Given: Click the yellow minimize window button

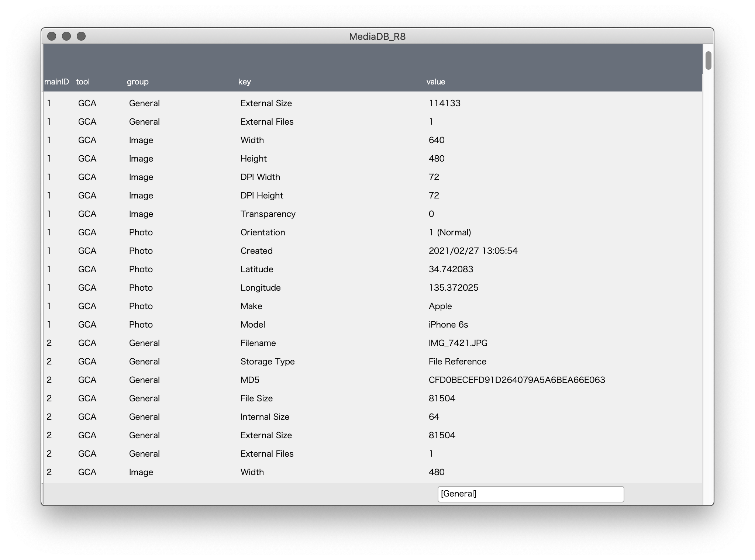Looking at the screenshot, I should [x=67, y=37].
